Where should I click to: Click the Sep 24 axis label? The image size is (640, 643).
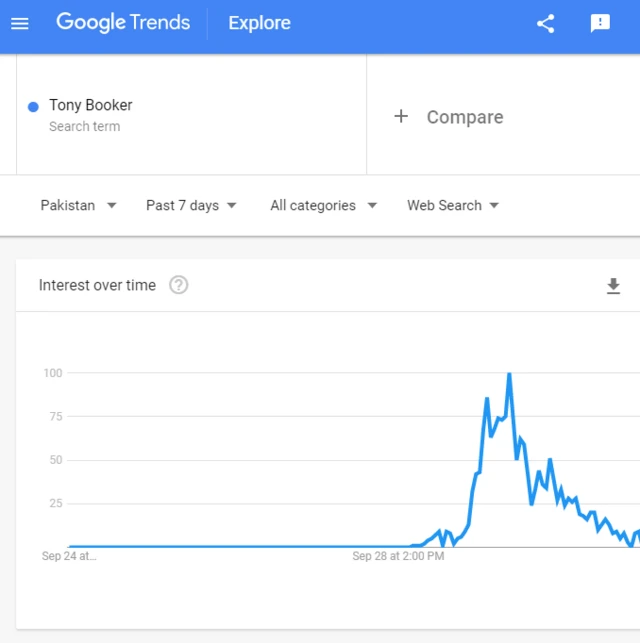(69, 556)
